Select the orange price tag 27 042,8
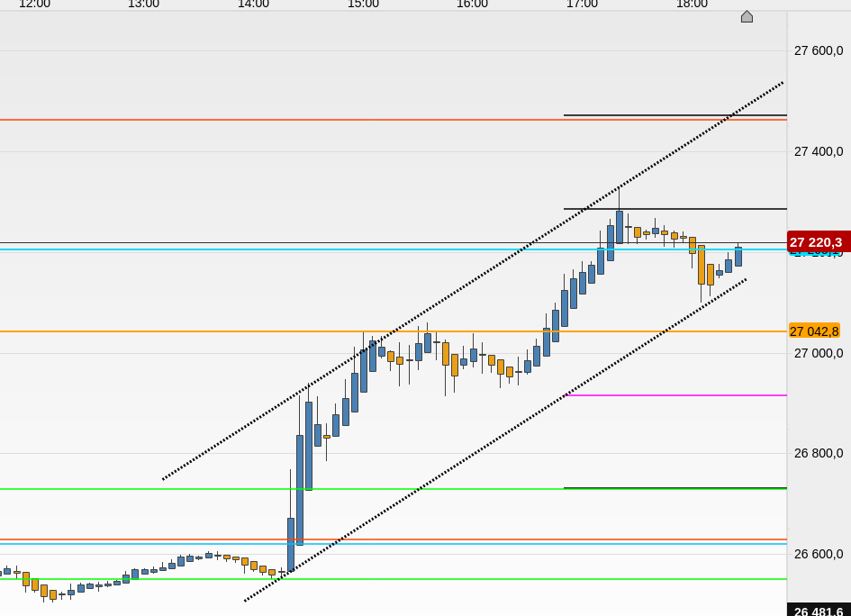Viewport: 851px width, 616px height. 814,331
